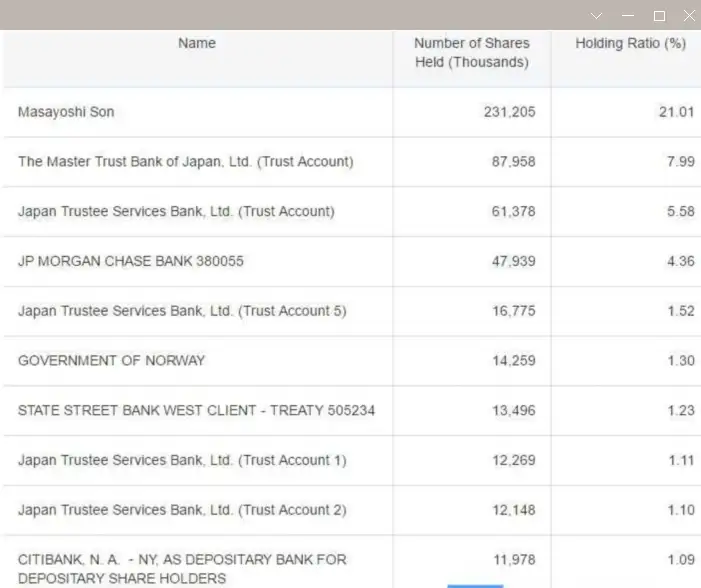The width and height of the screenshot is (701, 588).
Task: Click the blue bar at bottom edge
Action: click(475, 586)
